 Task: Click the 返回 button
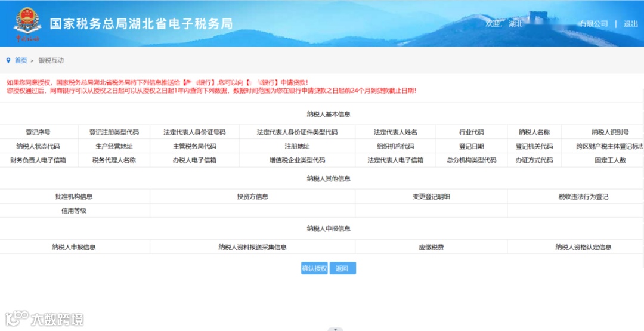point(342,268)
